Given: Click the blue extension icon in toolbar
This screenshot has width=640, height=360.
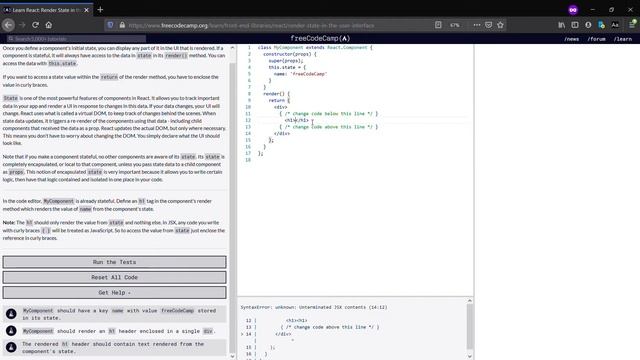Looking at the screenshot, I should pos(601,25).
